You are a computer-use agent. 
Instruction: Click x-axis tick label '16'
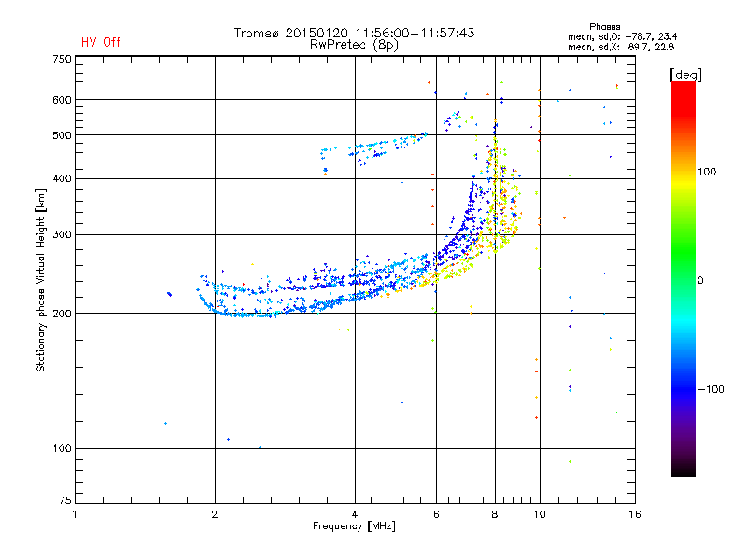point(635,514)
